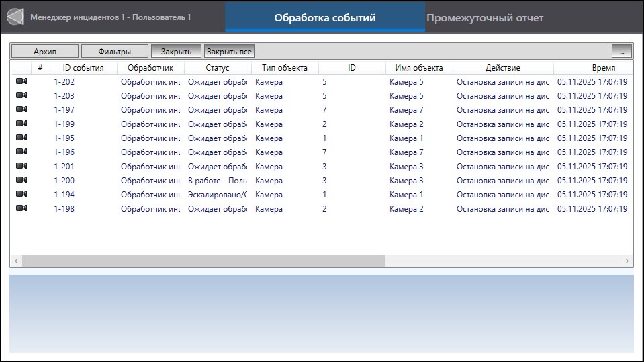Click the camera icon for event 1-202

click(x=21, y=81)
